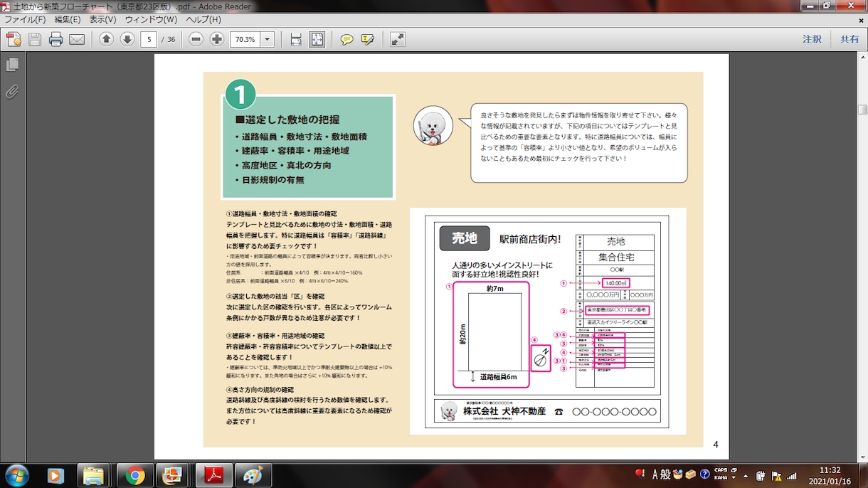Show hidden tray icons with up arrow
868x488 pixels.
click(744, 475)
